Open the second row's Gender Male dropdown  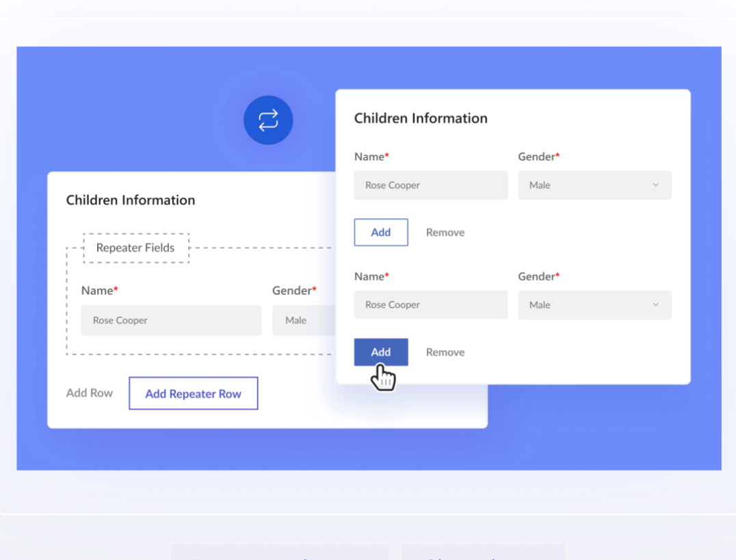(x=594, y=305)
